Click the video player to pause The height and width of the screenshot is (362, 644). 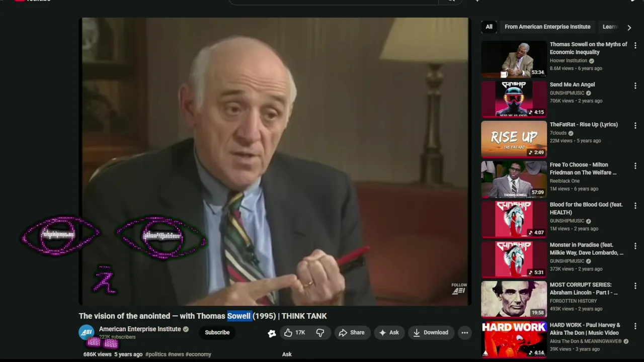[275, 161]
